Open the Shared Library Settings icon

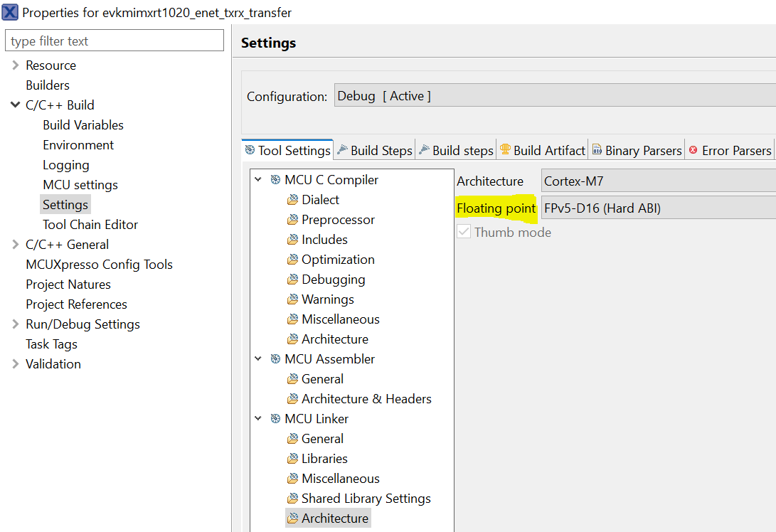293,498
